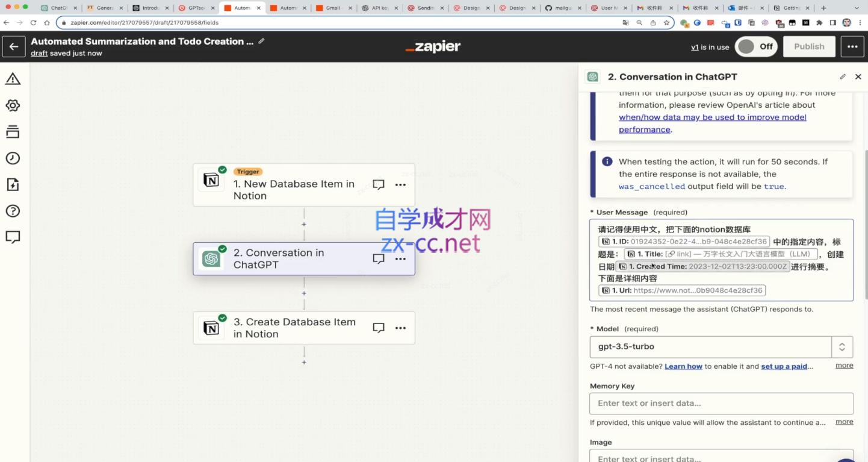Viewport: 868px width, 462px height.
Task: Open the comments speech bubble in sidebar
Action: 13,237
